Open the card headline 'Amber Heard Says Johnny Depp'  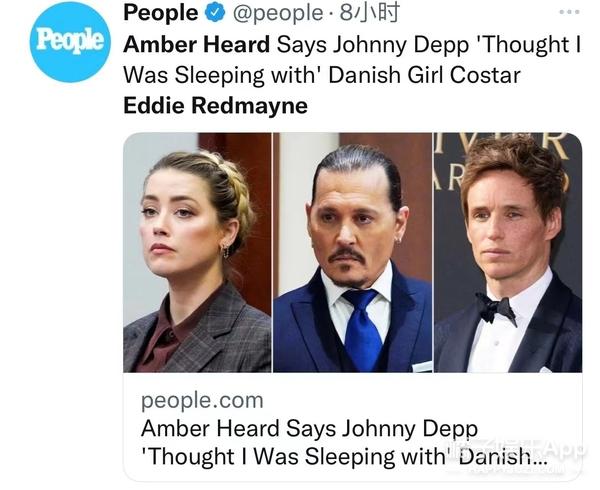point(309,428)
